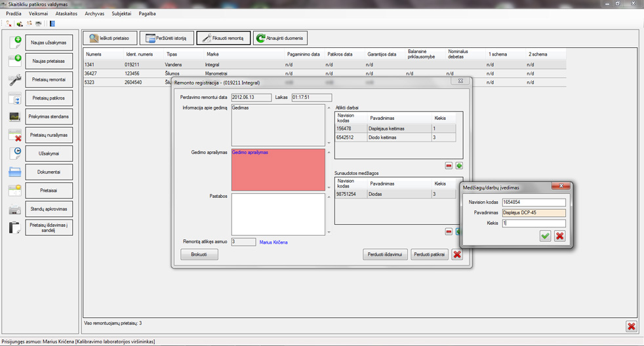Add new row to Atlikti darbai
This screenshot has height=346, width=644.
click(x=459, y=166)
